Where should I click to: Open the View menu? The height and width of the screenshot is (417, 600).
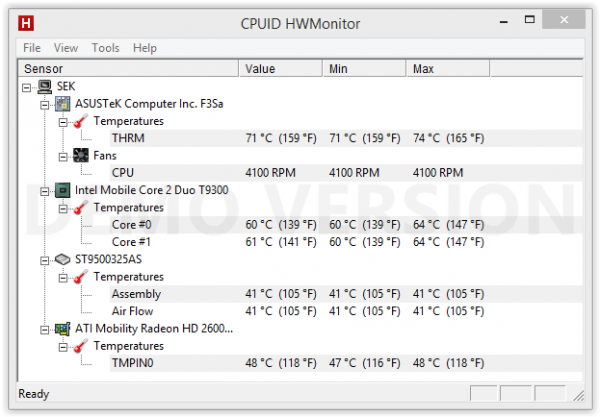tap(66, 48)
